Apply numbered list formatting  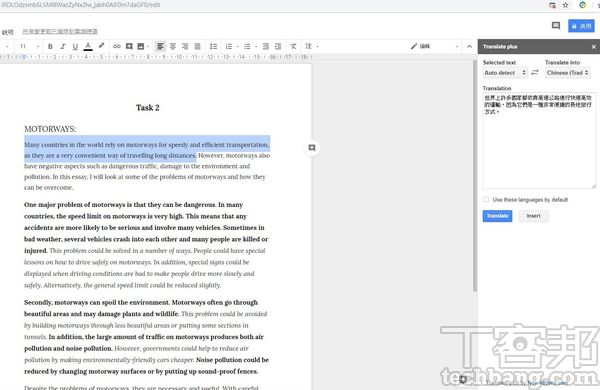229,46
